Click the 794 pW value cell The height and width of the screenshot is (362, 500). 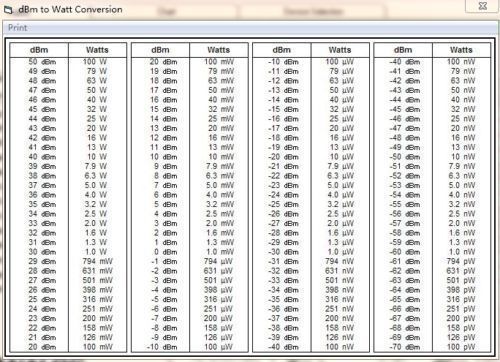461,261
